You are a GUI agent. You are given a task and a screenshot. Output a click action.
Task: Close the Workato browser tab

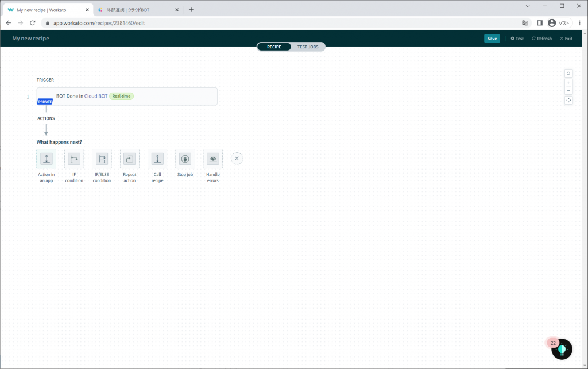point(87,10)
